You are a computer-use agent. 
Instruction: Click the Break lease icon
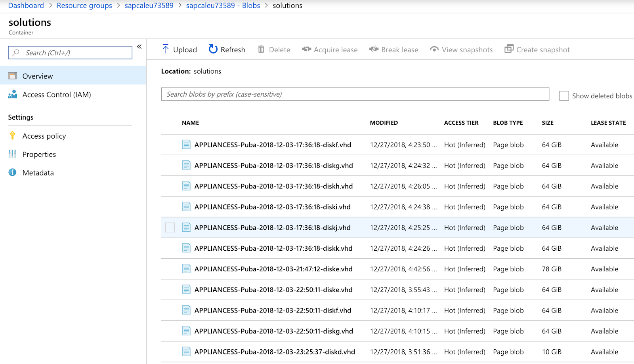point(374,49)
